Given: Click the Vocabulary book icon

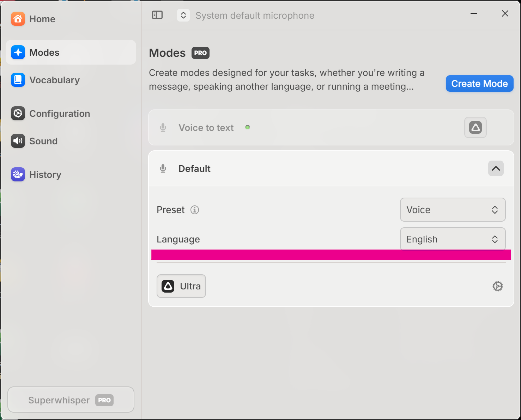Looking at the screenshot, I should [18, 80].
